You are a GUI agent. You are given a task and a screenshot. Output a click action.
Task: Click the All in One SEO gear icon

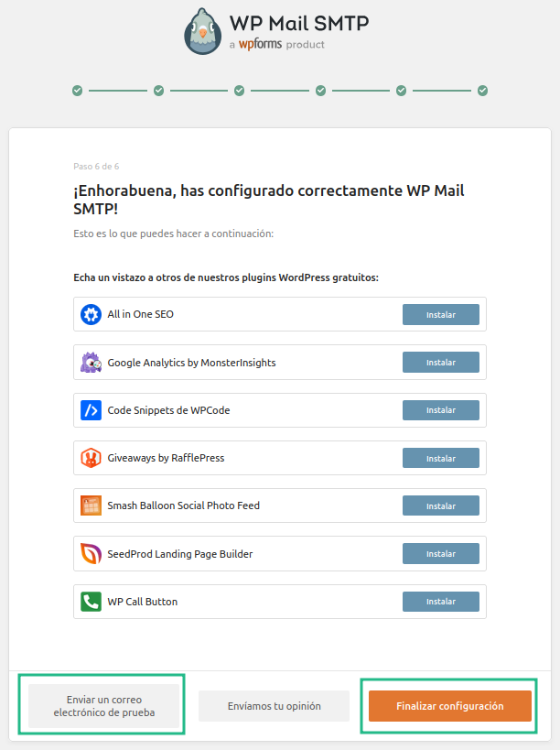pos(91,314)
